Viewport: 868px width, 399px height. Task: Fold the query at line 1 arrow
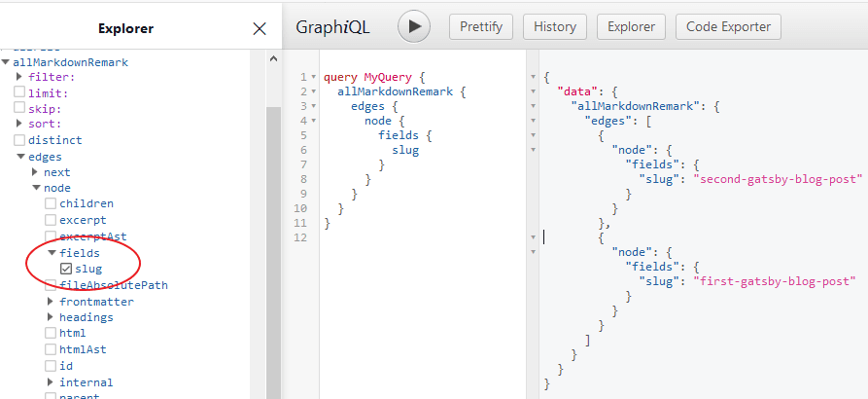pyautogui.click(x=317, y=77)
